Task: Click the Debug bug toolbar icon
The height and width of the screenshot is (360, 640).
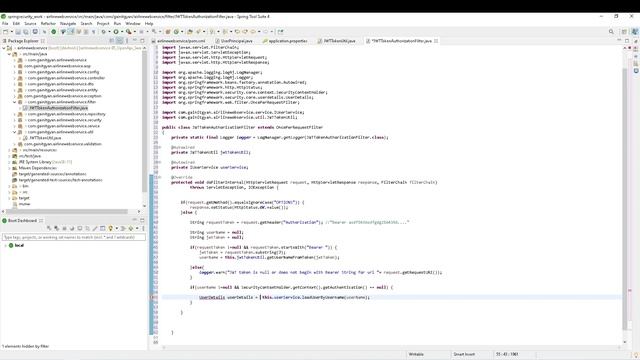Action: (x=103, y=32)
